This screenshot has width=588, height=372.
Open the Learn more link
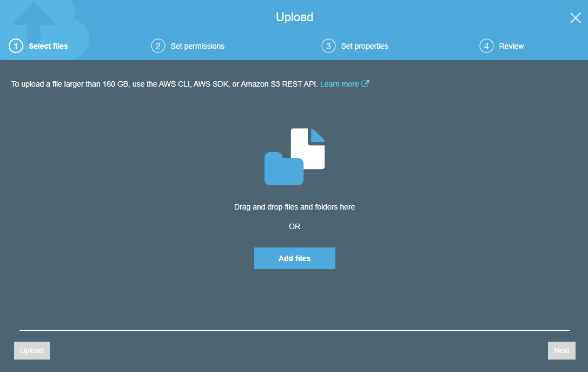[339, 84]
